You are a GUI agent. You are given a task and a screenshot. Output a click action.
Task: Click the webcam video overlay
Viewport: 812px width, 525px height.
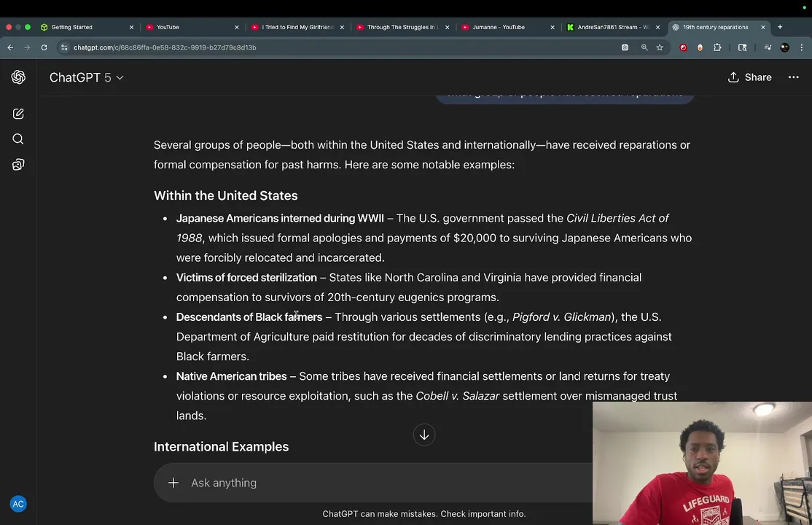click(x=702, y=463)
